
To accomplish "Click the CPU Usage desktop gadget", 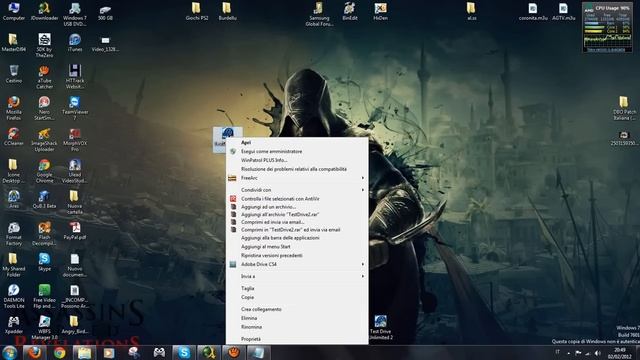I will 607,27.
